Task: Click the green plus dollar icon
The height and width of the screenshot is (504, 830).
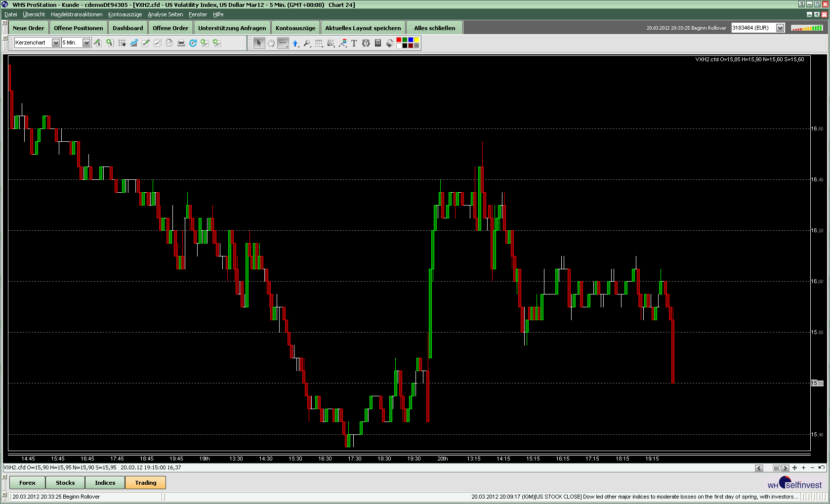Action: click(x=110, y=43)
